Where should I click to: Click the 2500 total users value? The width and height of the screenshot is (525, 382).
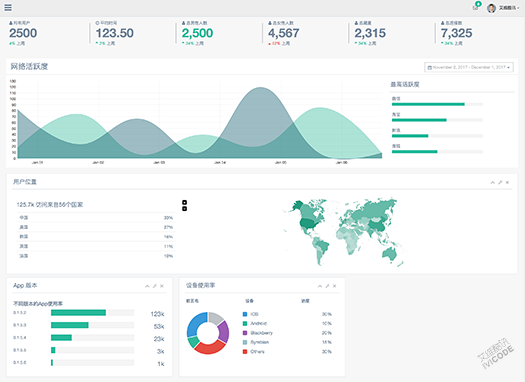pos(23,33)
